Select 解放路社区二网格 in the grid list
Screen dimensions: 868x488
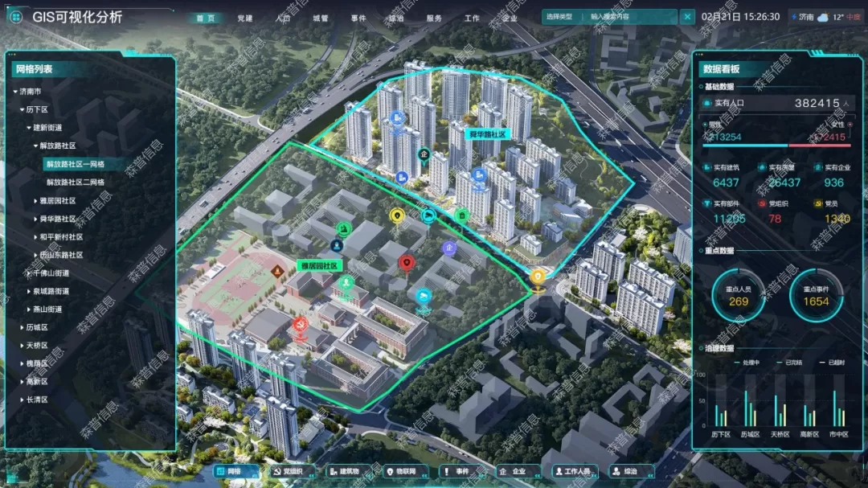(76, 182)
